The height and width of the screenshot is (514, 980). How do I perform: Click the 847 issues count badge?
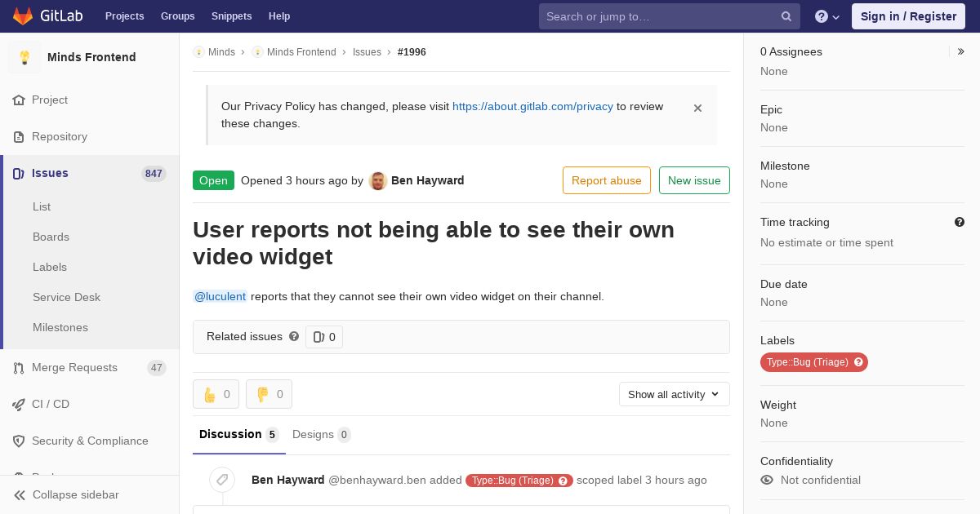[154, 174]
